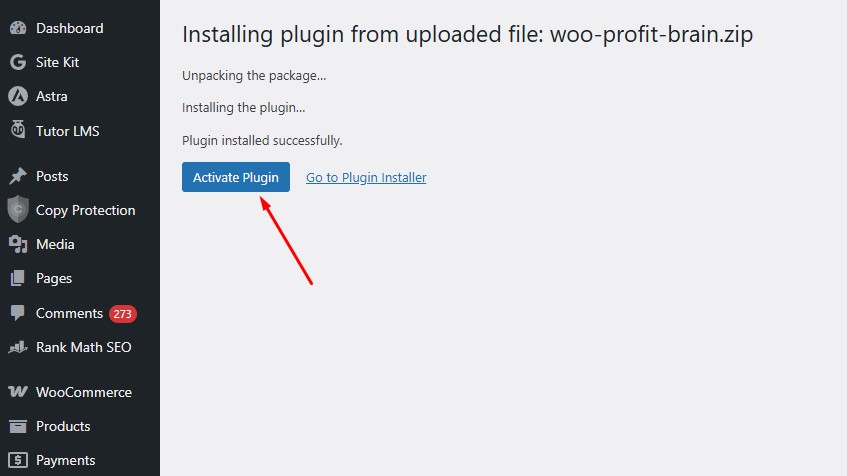Click the Copy Protection shield icon
This screenshot has height=476, width=847.
pos(17,210)
